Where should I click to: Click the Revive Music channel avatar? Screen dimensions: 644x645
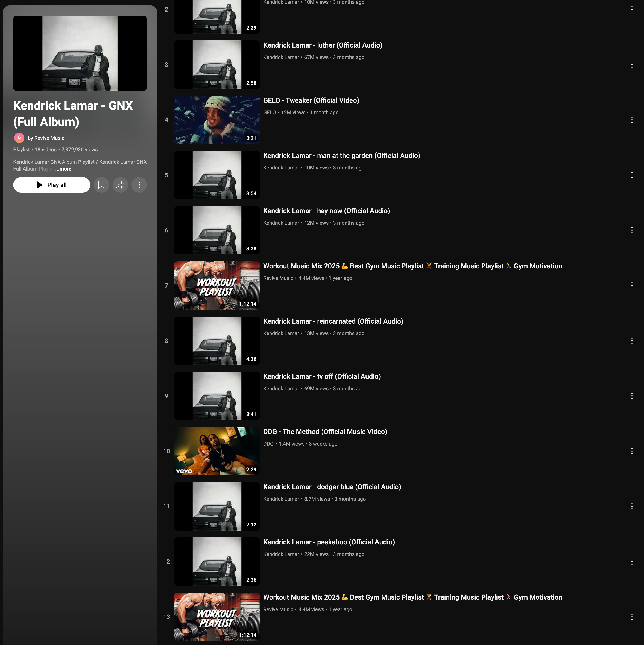tap(19, 138)
